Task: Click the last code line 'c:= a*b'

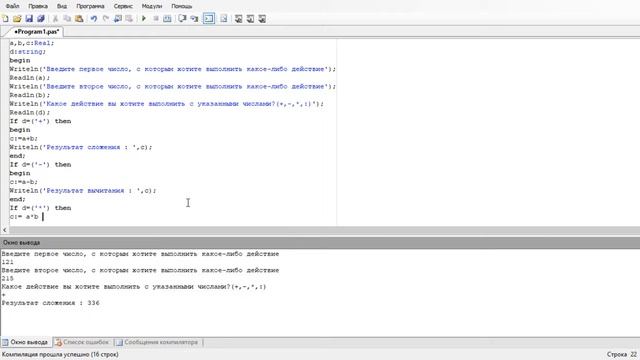Action: click(24, 217)
